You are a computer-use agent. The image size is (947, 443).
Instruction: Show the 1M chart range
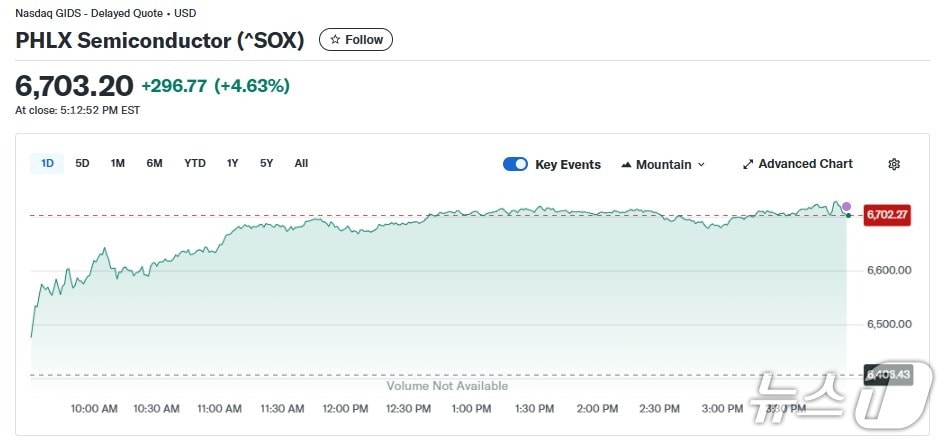pos(118,163)
